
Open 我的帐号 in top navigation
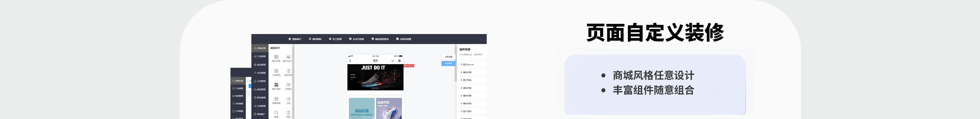(x=295, y=39)
